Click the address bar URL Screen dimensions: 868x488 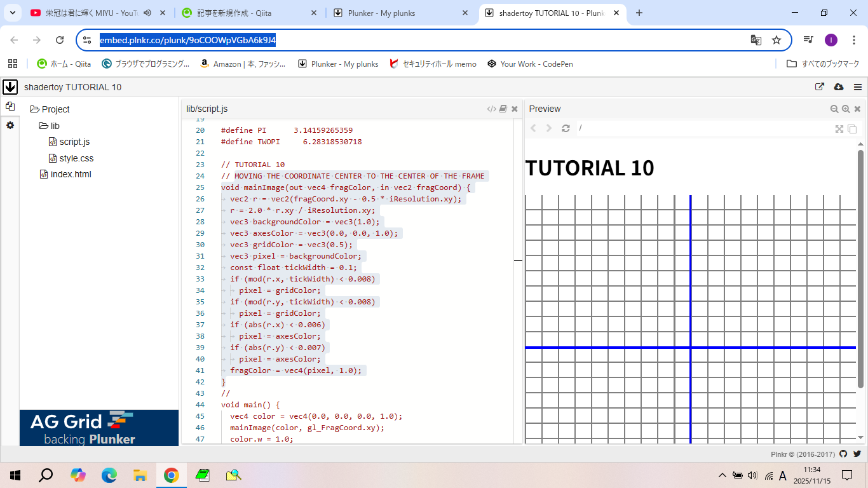[x=187, y=40]
